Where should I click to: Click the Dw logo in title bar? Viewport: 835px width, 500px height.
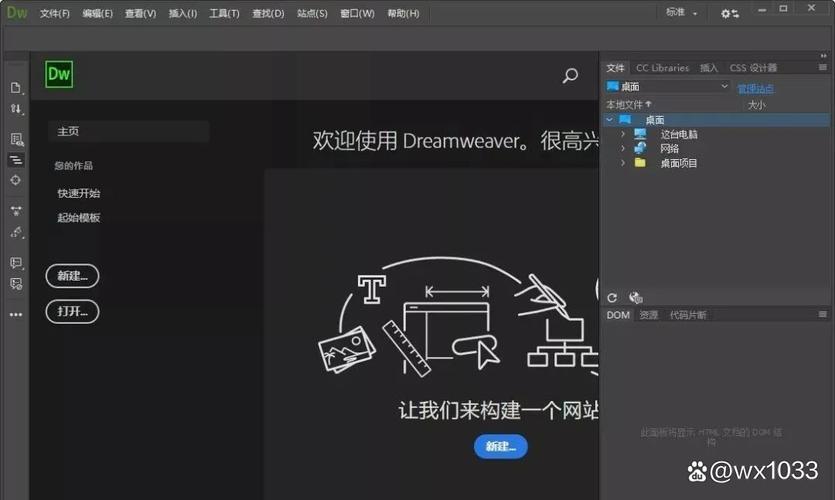pos(17,13)
